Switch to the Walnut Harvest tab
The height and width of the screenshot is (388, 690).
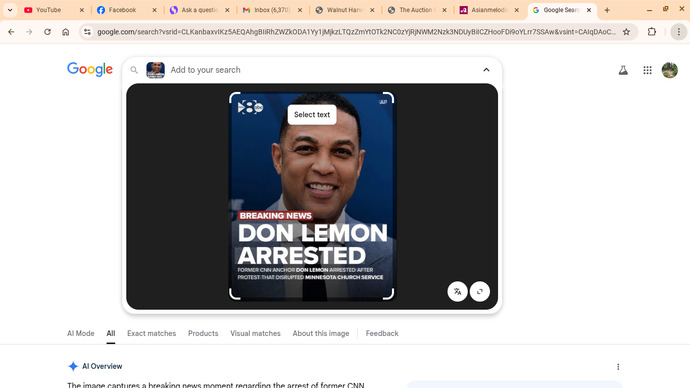click(x=345, y=10)
